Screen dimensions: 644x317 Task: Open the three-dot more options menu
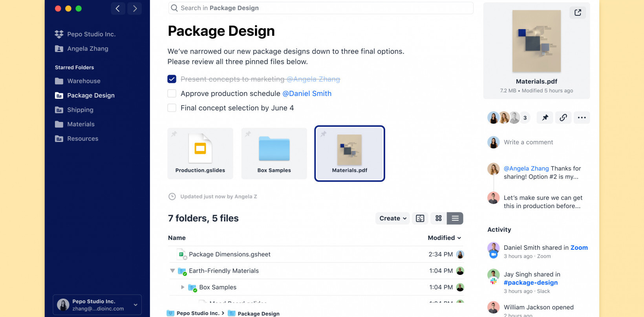point(582,118)
